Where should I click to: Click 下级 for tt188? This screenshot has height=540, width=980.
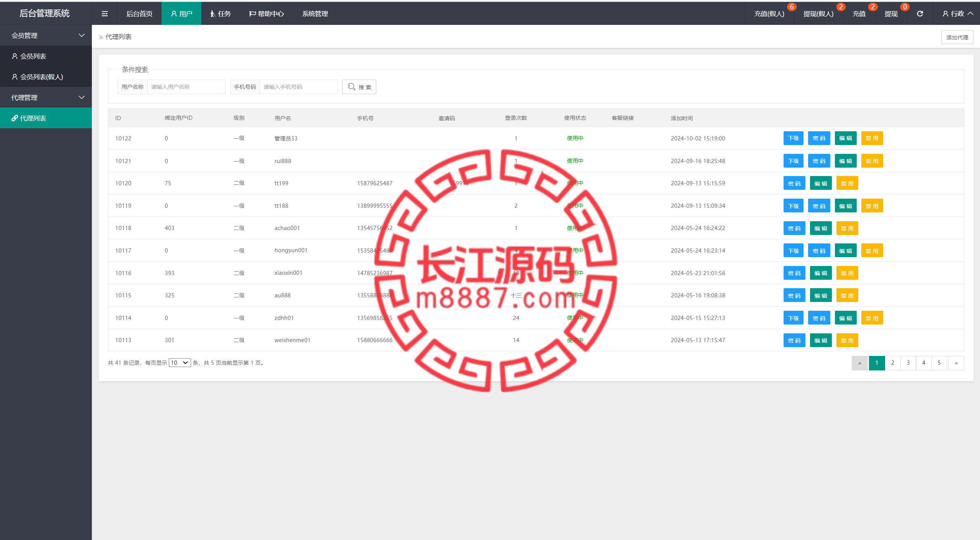(x=794, y=206)
